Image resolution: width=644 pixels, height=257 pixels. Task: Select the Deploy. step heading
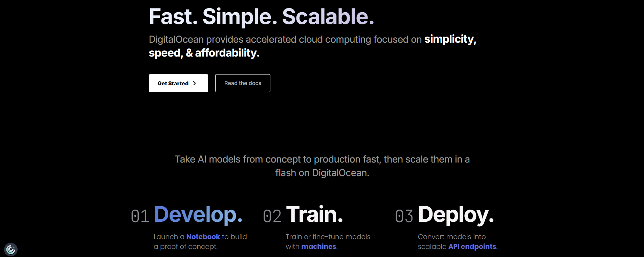(456, 215)
